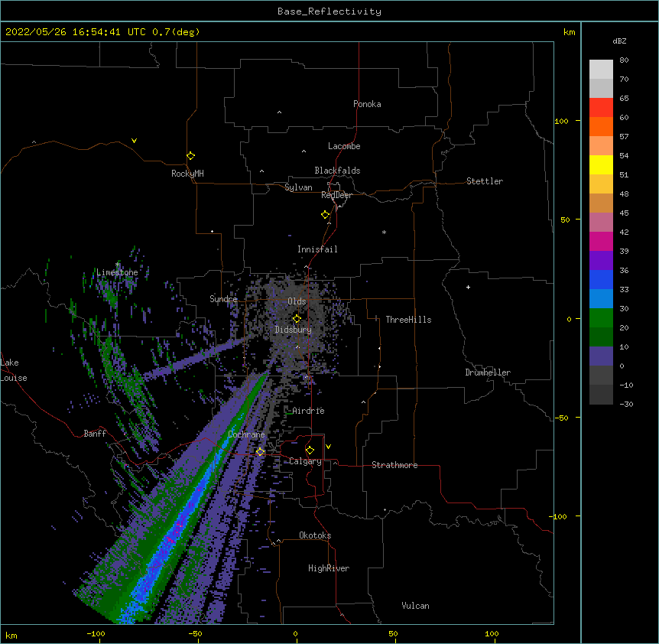Image resolution: width=659 pixels, height=644 pixels.
Task: Click the yellow diamond marker below Cochrane
Action: click(x=260, y=452)
